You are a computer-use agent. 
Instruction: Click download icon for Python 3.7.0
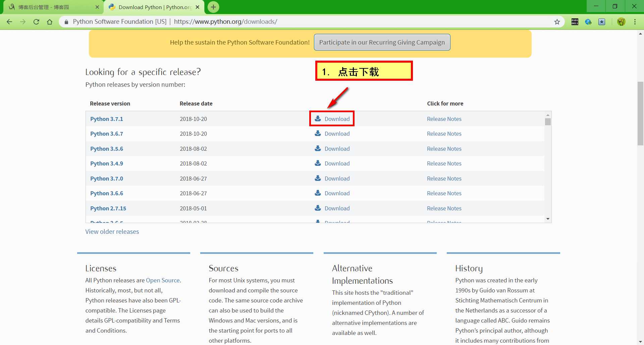[318, 178]
